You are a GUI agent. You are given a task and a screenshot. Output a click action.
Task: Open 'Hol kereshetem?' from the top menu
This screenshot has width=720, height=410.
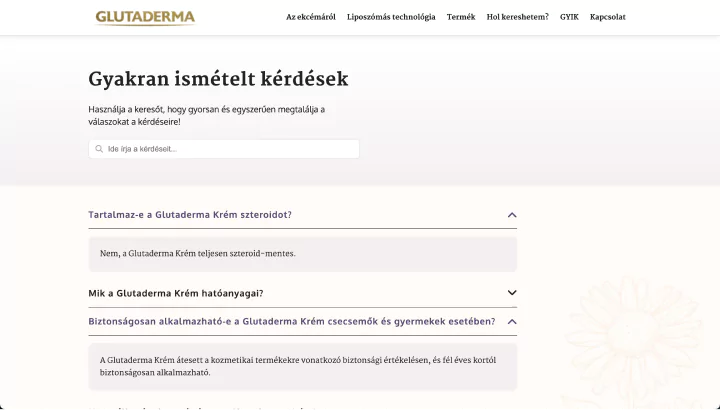click(517, 17)
